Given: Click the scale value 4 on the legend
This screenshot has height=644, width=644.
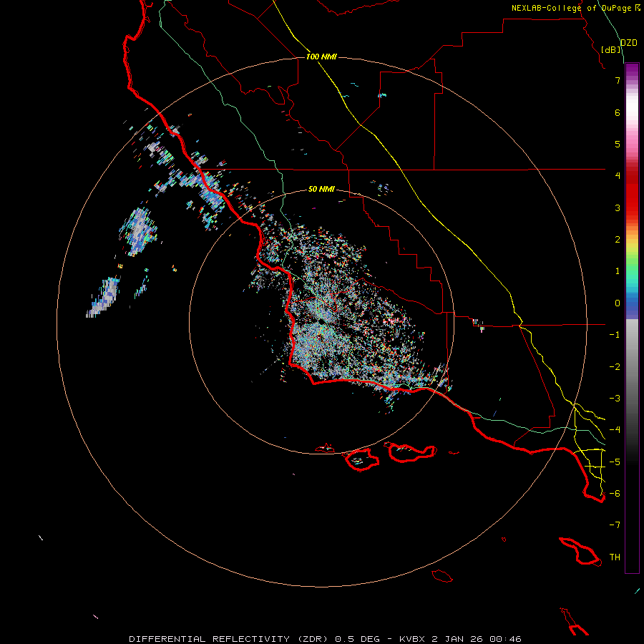Looking at the screenshot, I should coord(618,176).
